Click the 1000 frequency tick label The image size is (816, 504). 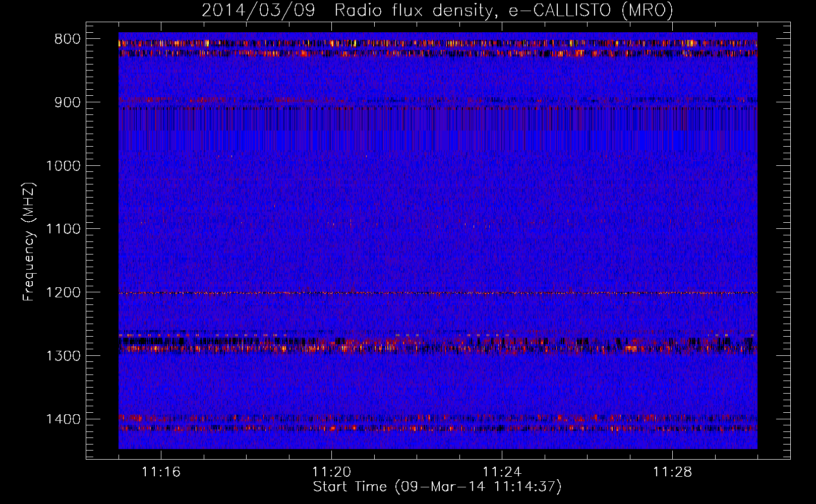64,166
